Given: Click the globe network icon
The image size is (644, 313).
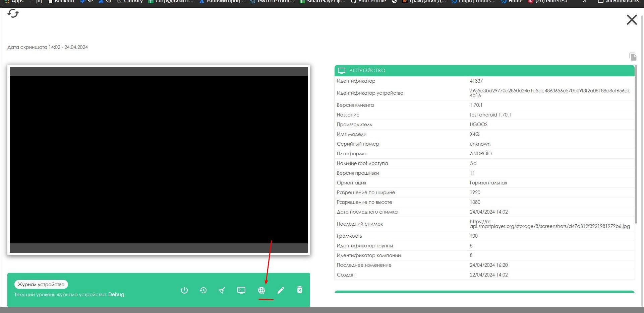Looking at the screenshot, I should click(x=261, y=290).
